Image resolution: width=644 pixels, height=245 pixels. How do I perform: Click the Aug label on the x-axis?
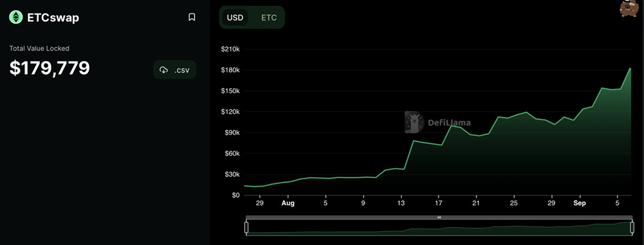pyautogui.click(x=288, y=203)
